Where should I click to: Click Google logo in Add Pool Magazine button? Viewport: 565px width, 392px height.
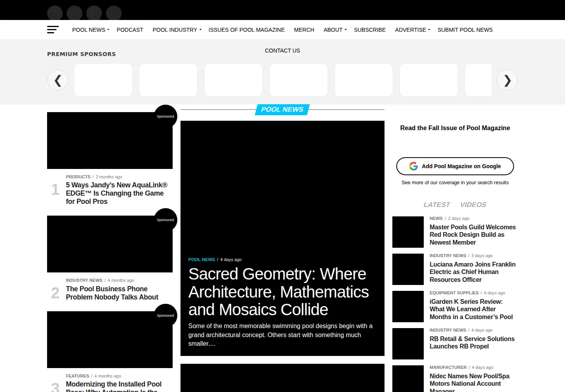pos(414,166)
